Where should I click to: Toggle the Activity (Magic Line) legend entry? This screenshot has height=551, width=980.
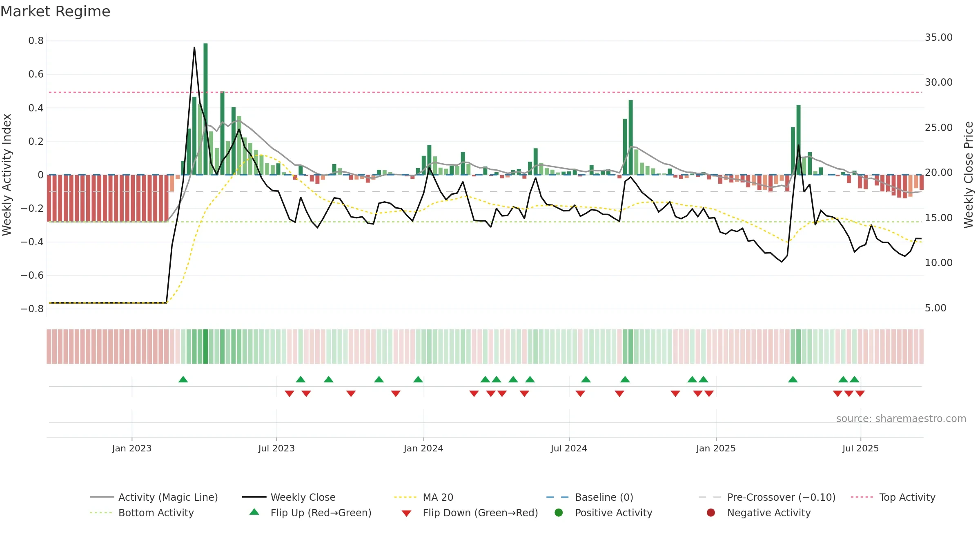click(x=154, y=497)
